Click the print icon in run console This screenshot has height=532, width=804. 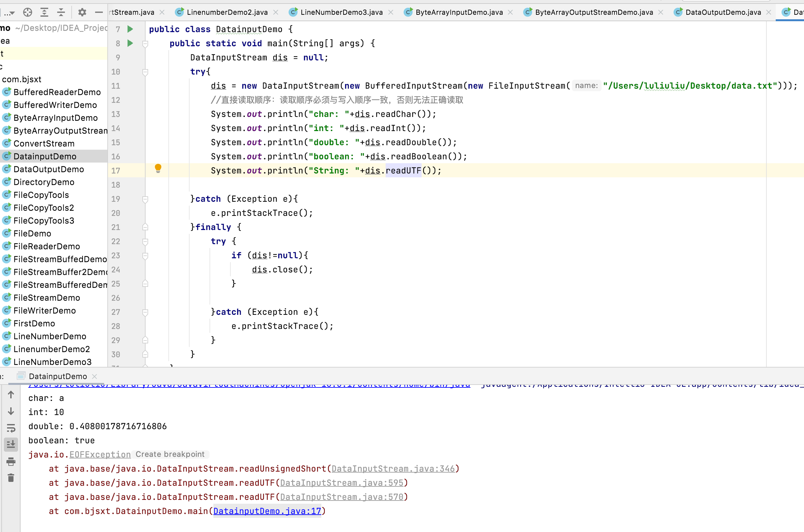pos(11,461)
